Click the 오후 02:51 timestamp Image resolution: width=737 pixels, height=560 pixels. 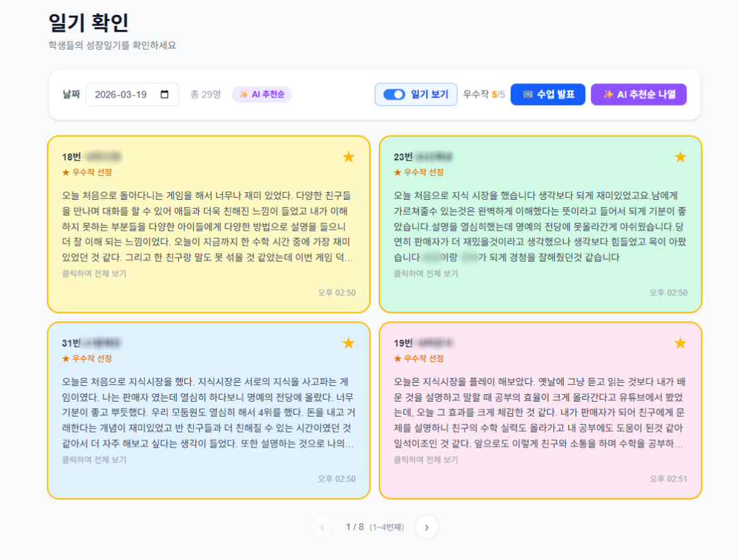[x=668, y=479]
